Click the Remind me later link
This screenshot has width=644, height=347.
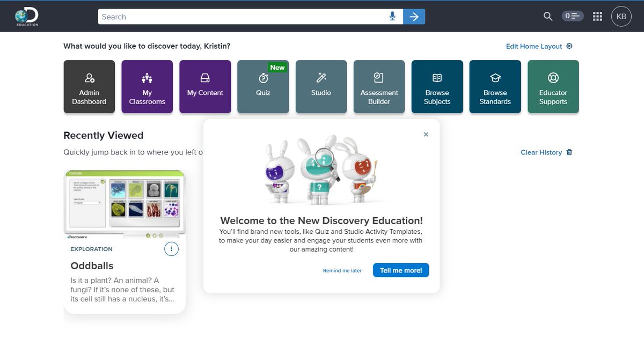pos(342,271)
